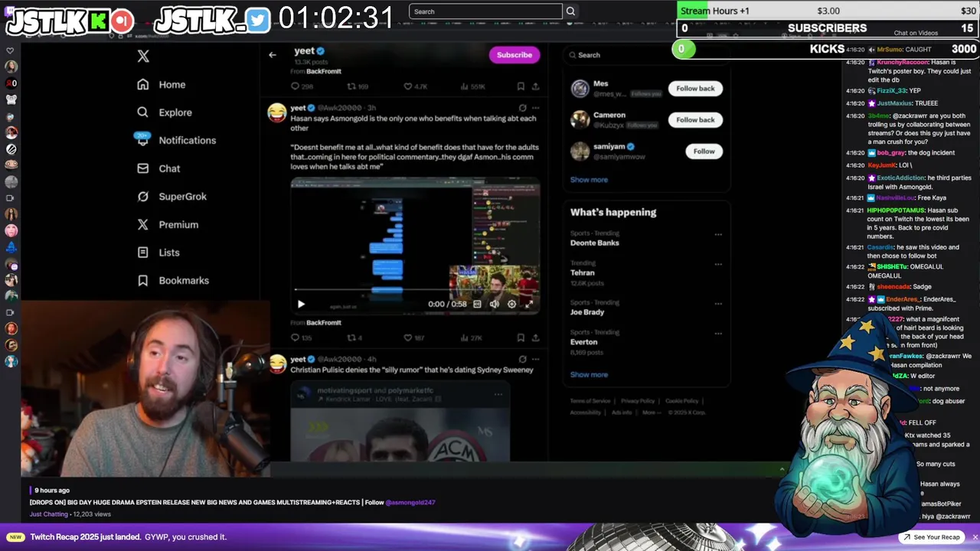Screen dimensions: 980x551
Task: Follow back the Mes account
Action: pyautogui.click(x=695, y=89)
